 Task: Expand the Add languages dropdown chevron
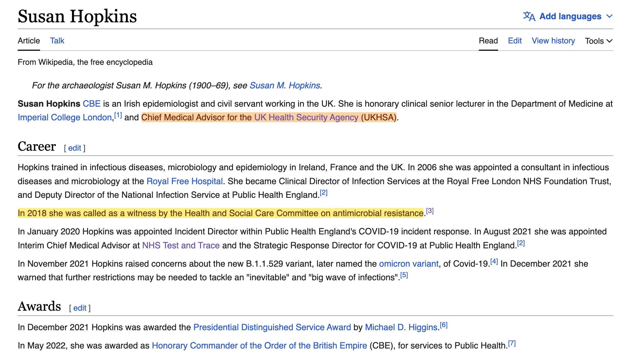coord(609,16)
